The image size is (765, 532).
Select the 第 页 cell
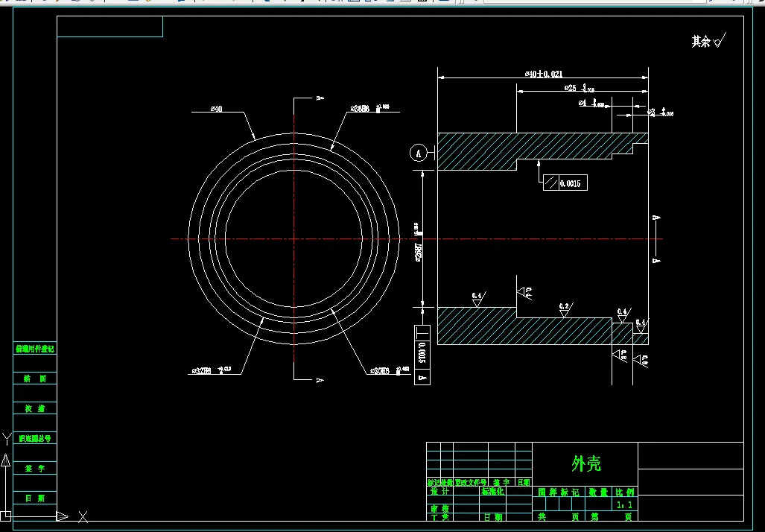[612, 516]
